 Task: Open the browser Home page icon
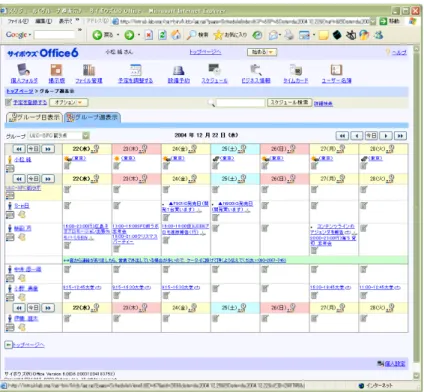[176, 35]
